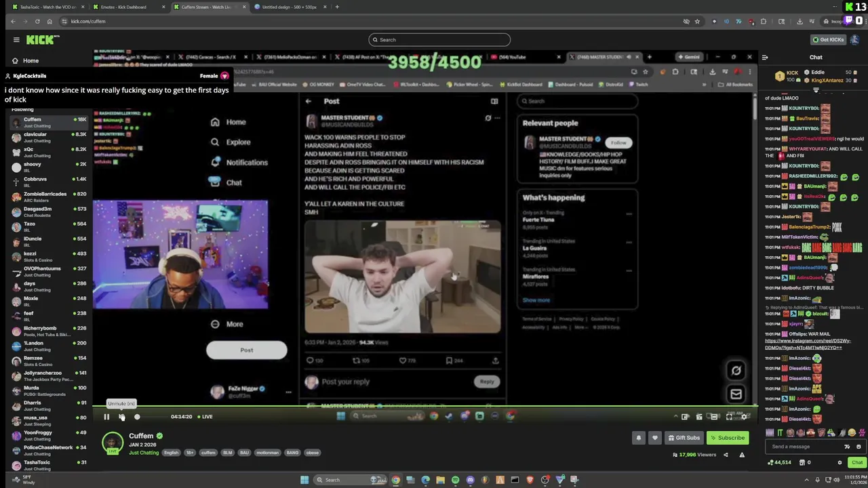Open browser downloads icon
The height and width of the screenshot is (488, 868).
(x=800, y=21)
